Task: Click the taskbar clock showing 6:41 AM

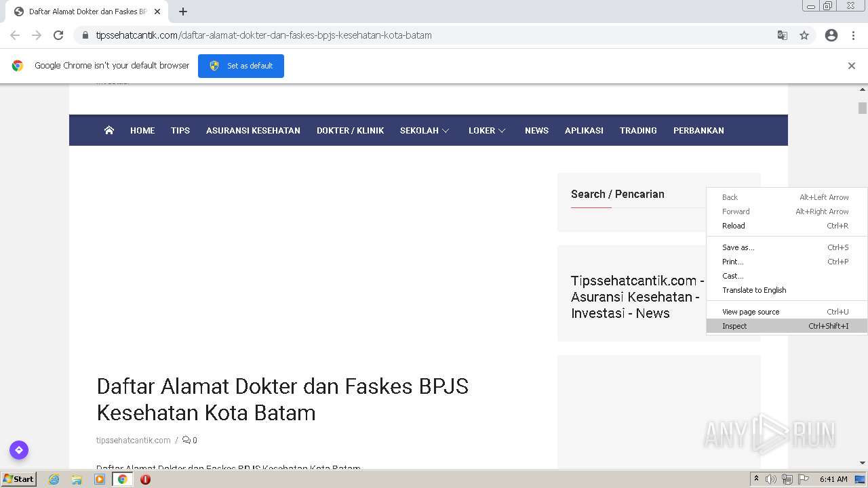Action: pyautogui.click(x=833, y=479)
